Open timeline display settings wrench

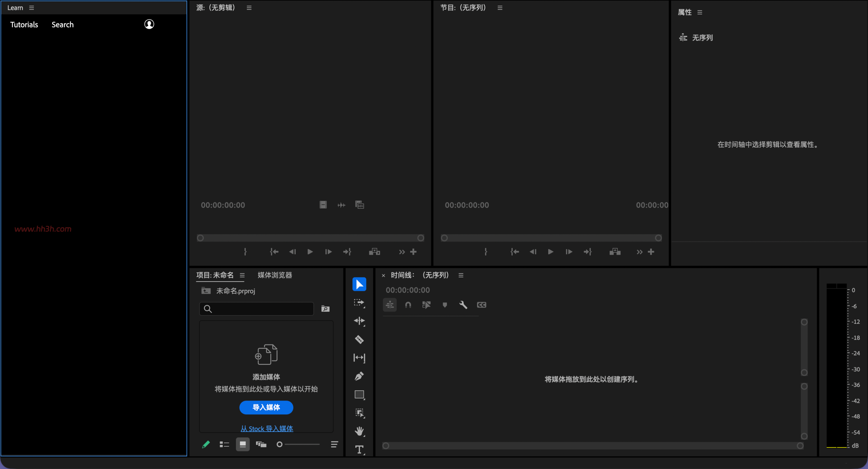[x=463, y=305]
